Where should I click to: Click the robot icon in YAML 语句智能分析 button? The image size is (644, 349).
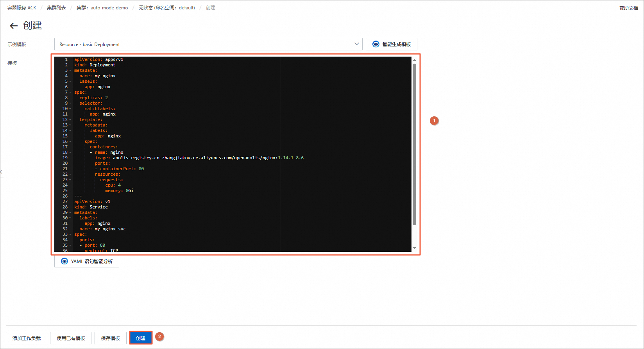click(64, 261)
